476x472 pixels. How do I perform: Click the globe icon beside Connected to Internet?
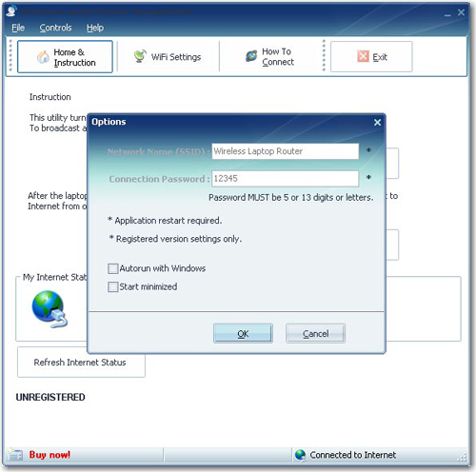coord(300,455)
